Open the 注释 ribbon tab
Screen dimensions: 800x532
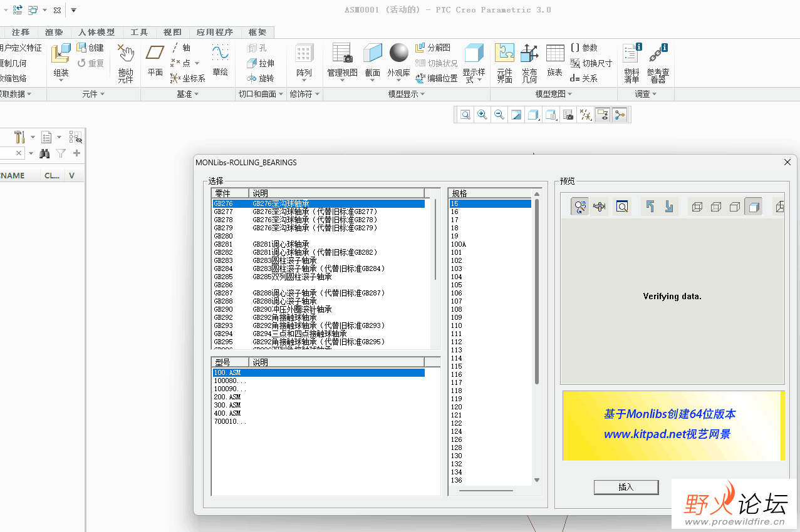(x=21, y=33)
